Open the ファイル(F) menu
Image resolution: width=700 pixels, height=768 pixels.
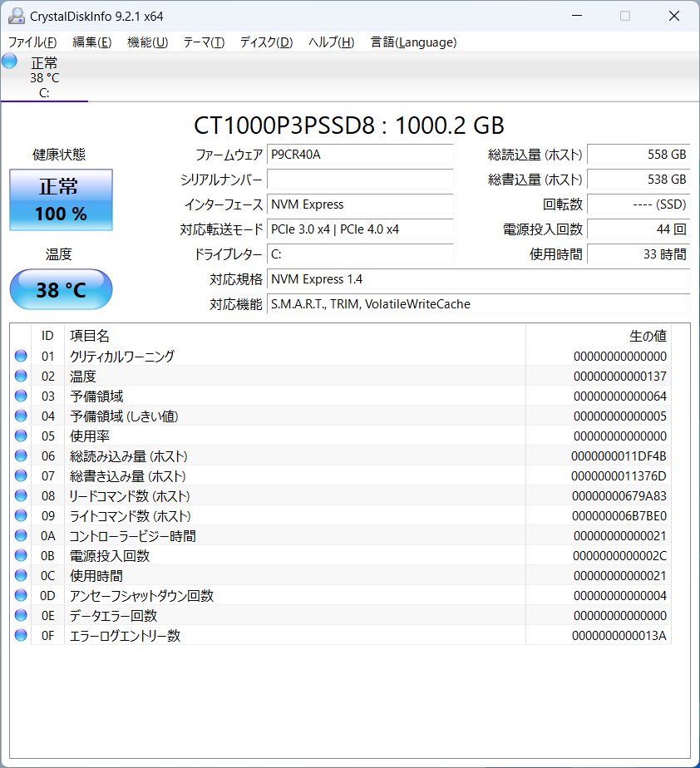[x=32, y=42]
